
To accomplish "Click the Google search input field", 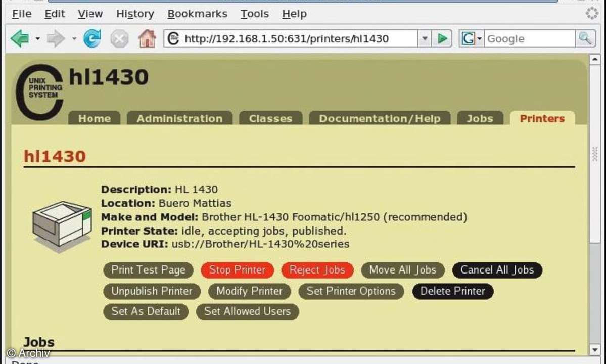I will coord(530,38).
